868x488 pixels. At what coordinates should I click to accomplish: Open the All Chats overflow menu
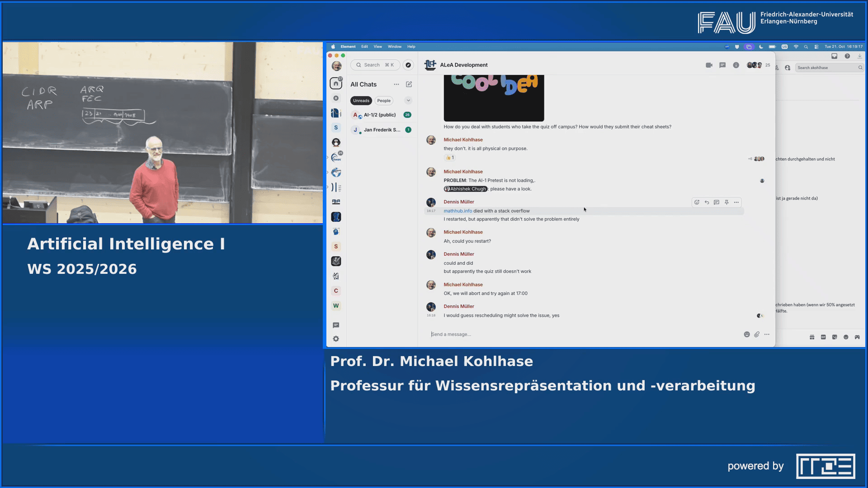coord(396,84)
